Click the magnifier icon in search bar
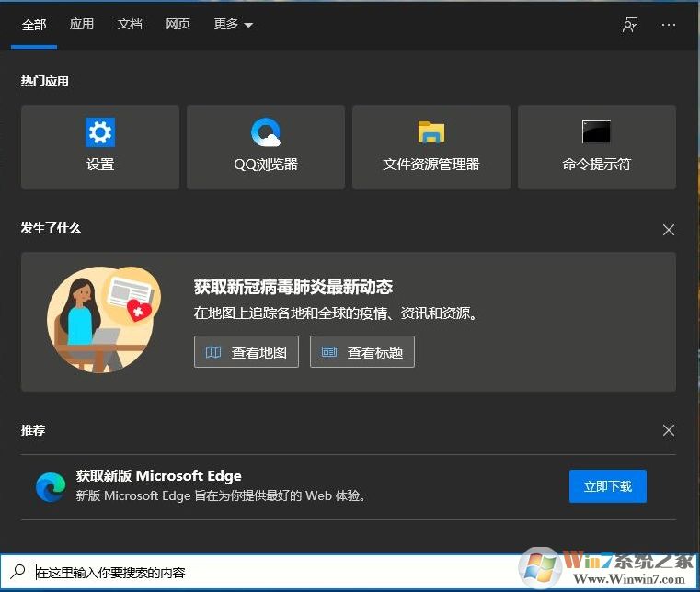The height and width of the screenshot is (592, 700). pyautogui.click(x=18, y=572)
